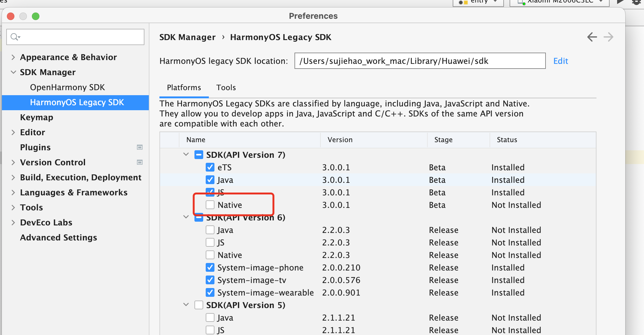Select the Platforms tab
The height and width of the screenshot is (335, 644).
184,87
